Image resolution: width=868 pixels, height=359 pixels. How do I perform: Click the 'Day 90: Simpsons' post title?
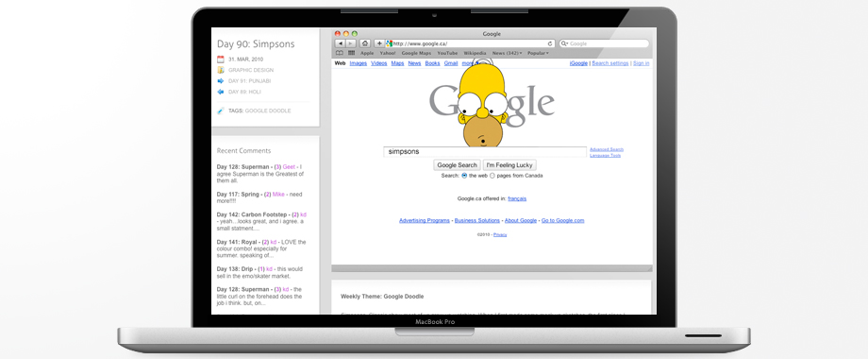coord(256,44)
